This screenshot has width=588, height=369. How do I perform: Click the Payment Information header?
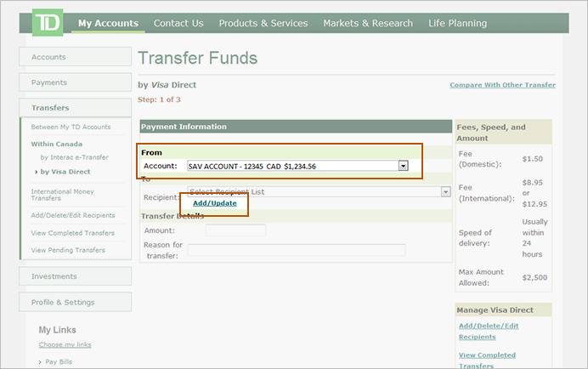pos(296,127)
